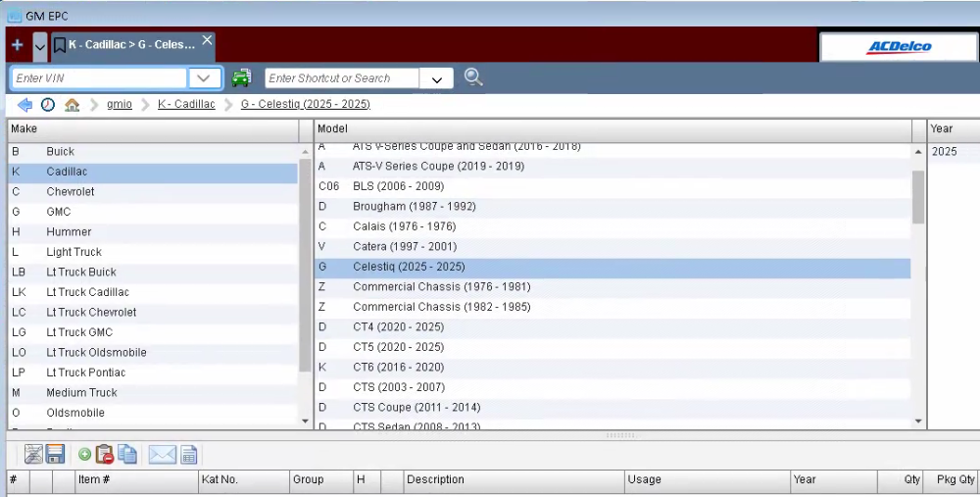Click the Description column header
The image size is (980, 497).
coord(514,479)
